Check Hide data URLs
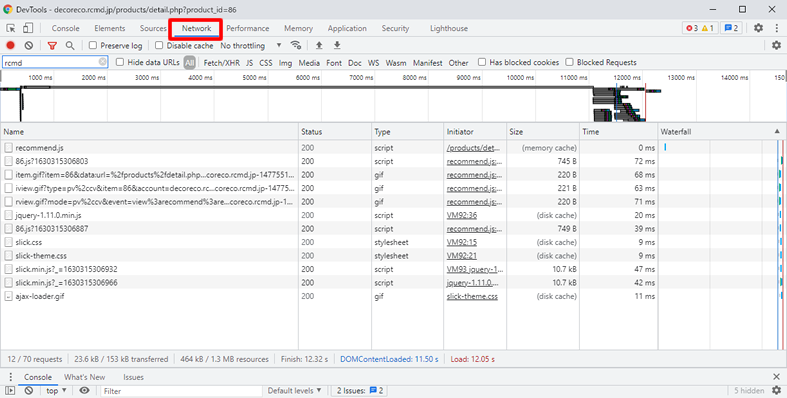Image resolution: width=787 pixels, height=398 pixels. pyautogui.click(x=119, y=62)
